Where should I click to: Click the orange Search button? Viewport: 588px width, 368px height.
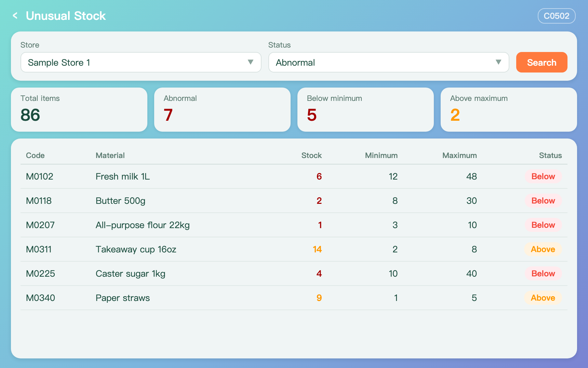point(542,62)
